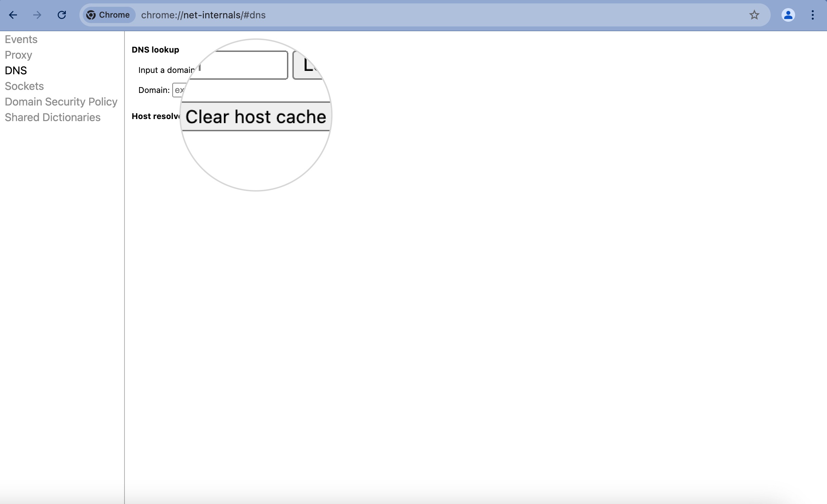
Task: Click the 'Input a domain' label text
Action: (x=166, y=70)
